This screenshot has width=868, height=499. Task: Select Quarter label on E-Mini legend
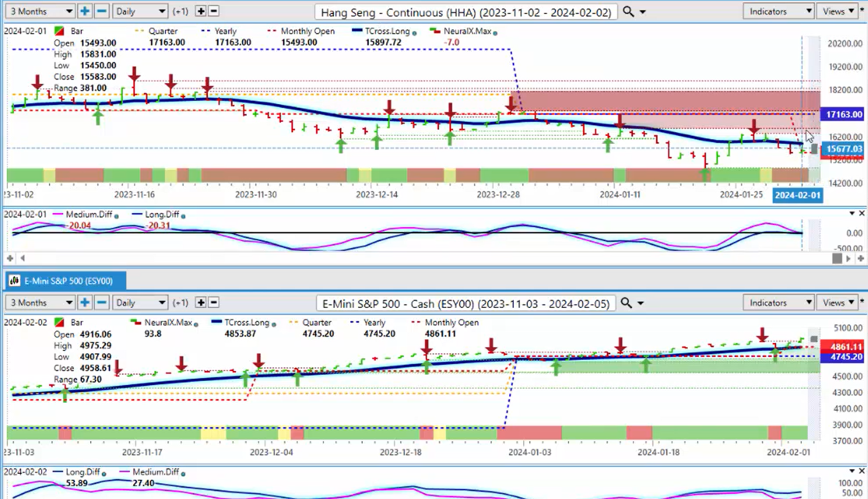(x=317, y=323)
